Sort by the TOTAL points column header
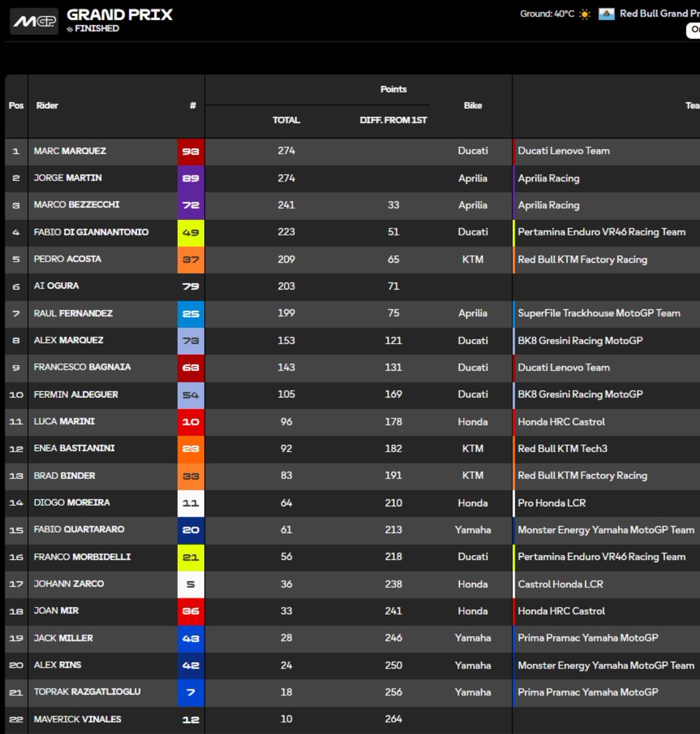 [x=286, y=120]
